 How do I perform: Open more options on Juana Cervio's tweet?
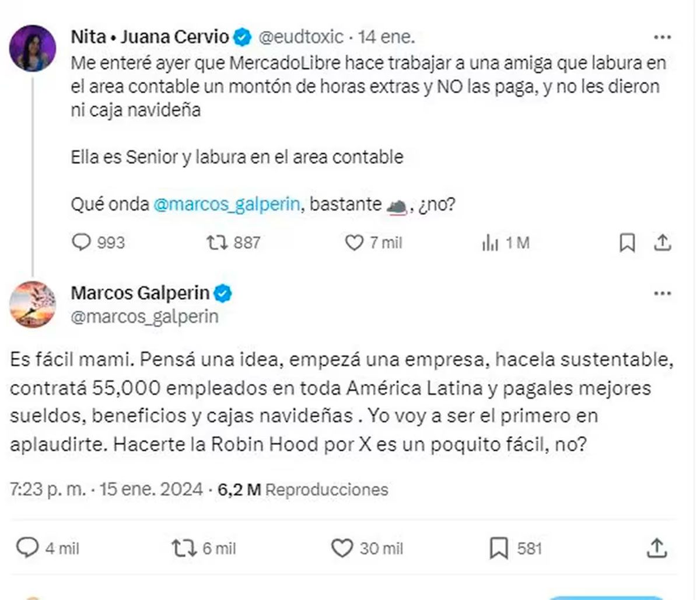(662, 37)
